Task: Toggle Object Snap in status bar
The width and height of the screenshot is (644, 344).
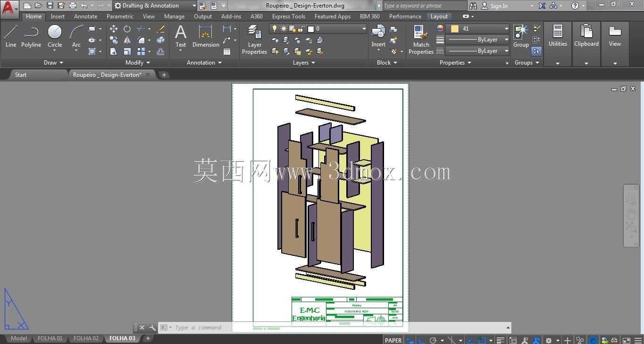Action: click(x=482, y=340)
